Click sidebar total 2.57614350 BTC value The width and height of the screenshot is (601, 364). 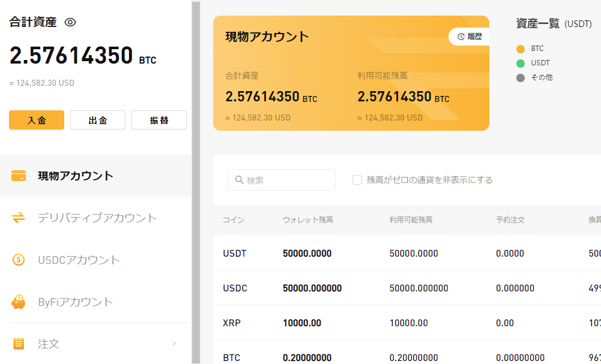click(x=83, y=56)
